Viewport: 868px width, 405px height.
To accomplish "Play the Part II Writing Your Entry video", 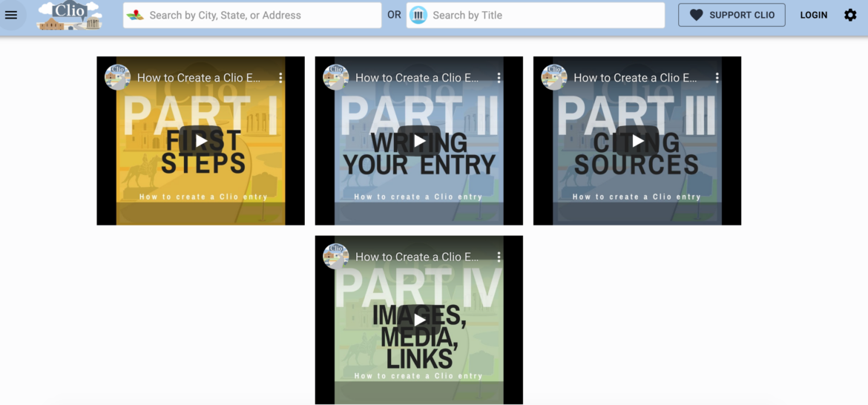I will 419,141.
